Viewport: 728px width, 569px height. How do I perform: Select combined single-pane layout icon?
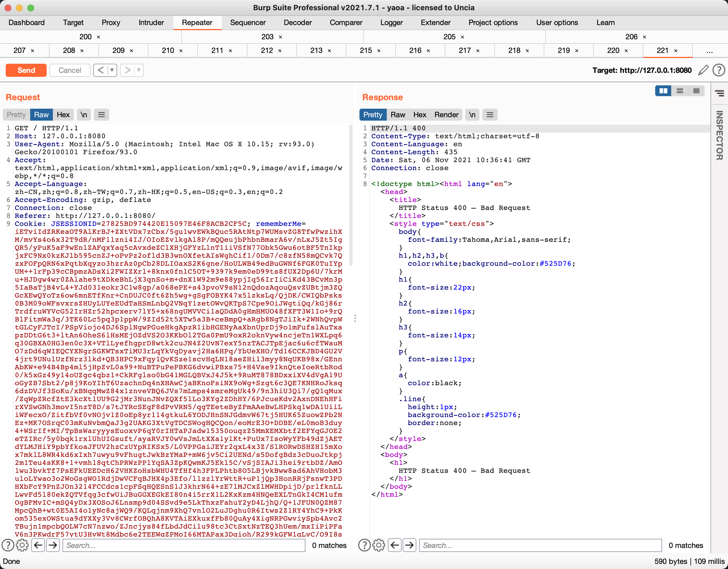(x=696, y=91)
